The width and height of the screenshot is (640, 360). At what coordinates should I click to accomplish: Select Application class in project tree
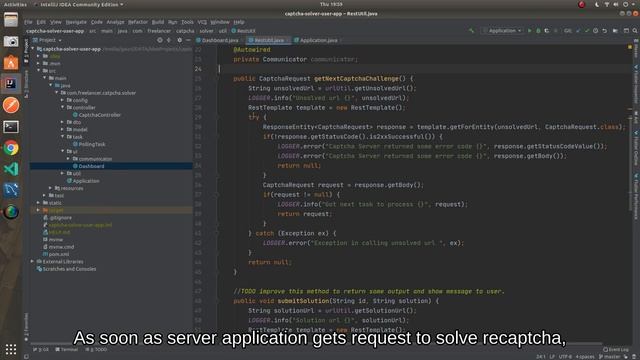83,181
